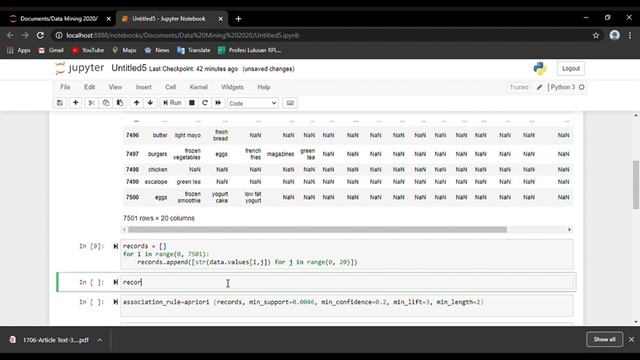Open a new browser tab
Screen dimensions: 640x360
click(238, 19)
